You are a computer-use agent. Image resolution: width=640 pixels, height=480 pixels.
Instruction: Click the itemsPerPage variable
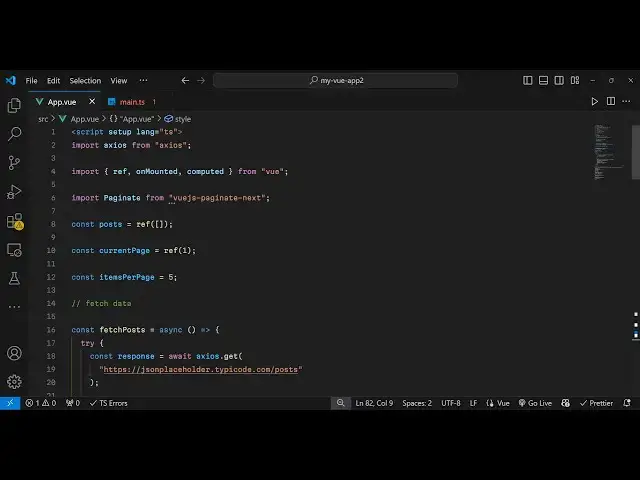(127, 277)
